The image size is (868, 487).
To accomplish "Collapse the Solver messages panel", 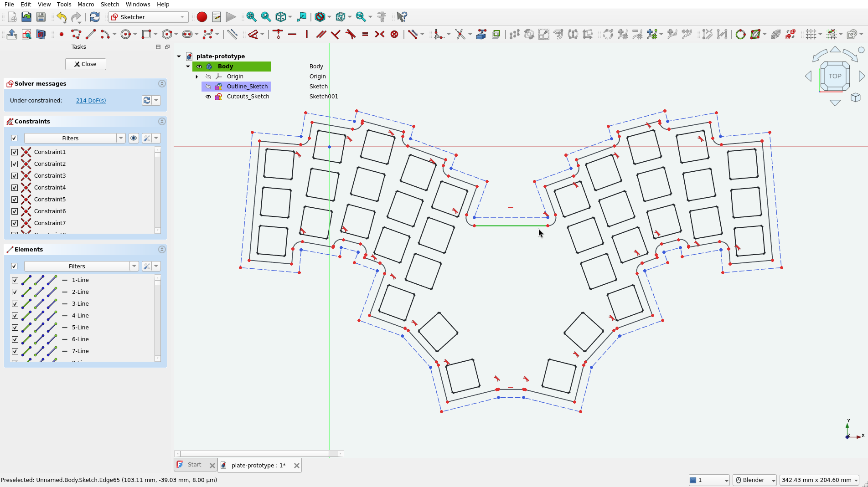I will pos(162,83).
